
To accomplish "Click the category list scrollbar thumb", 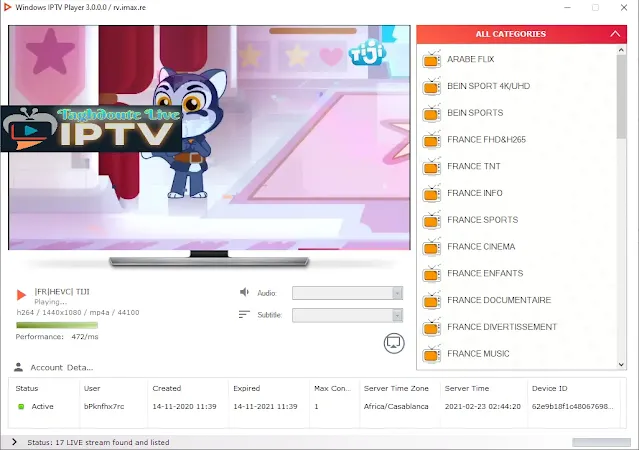I will tap(621, 97).
